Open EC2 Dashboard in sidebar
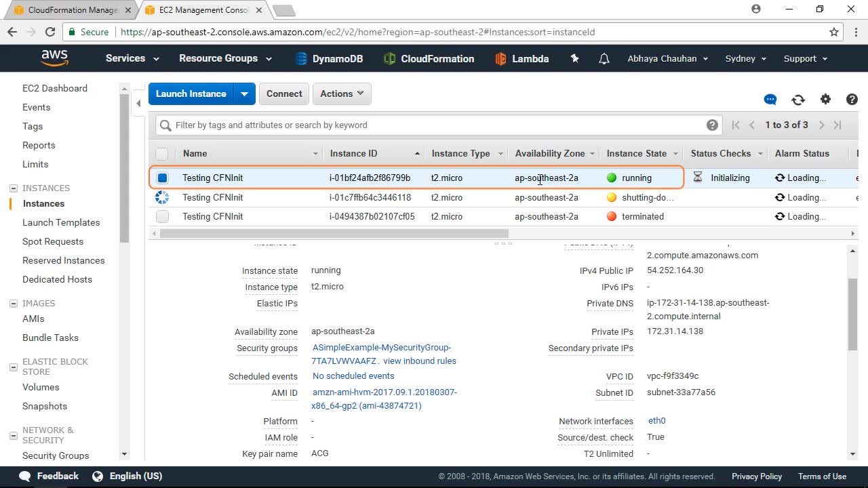868x488 pixels. tap(55, 88)
